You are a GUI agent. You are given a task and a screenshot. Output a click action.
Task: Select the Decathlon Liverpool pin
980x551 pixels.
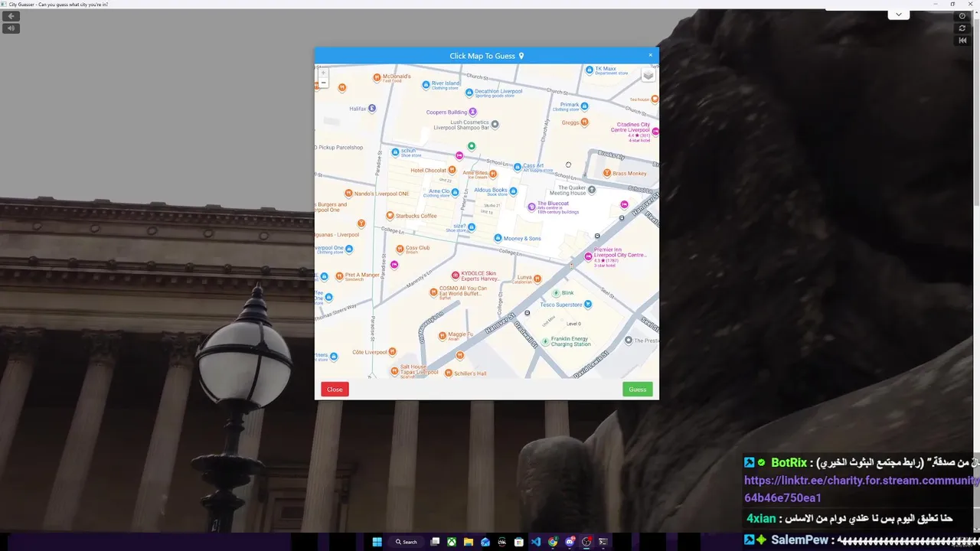pyautogui.click(x=469, y=93)
